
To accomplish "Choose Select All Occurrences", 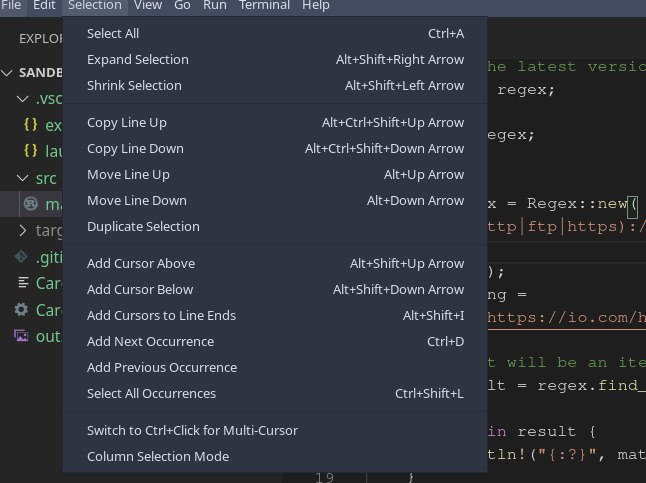I will [x=275, y=394].
